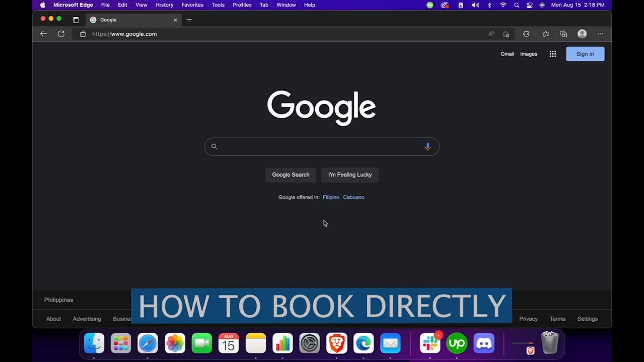
Task: Open Finder from the Dock
Action: tap(94, 344)
